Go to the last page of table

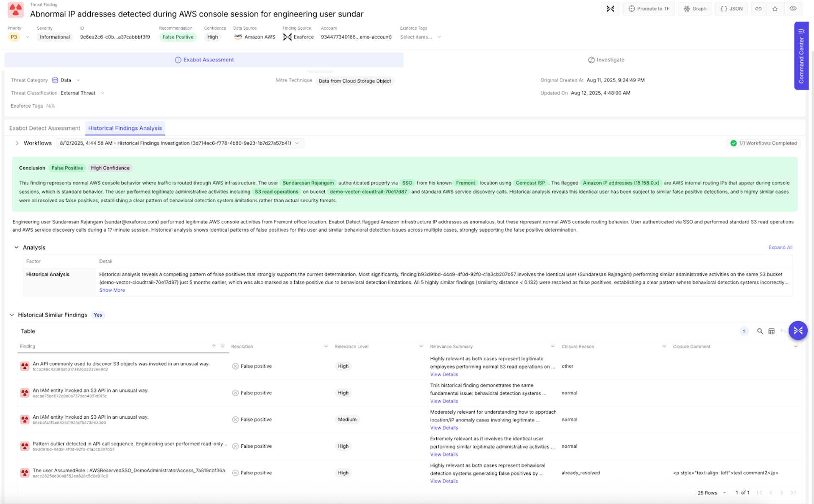(793, 493)
